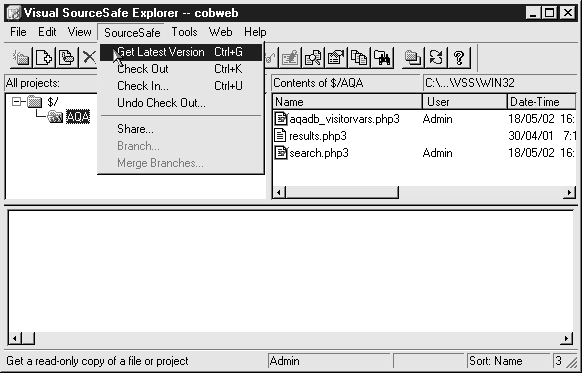582x373 pixels.
Task: Open the Edit menu
Action: (47, 32)
